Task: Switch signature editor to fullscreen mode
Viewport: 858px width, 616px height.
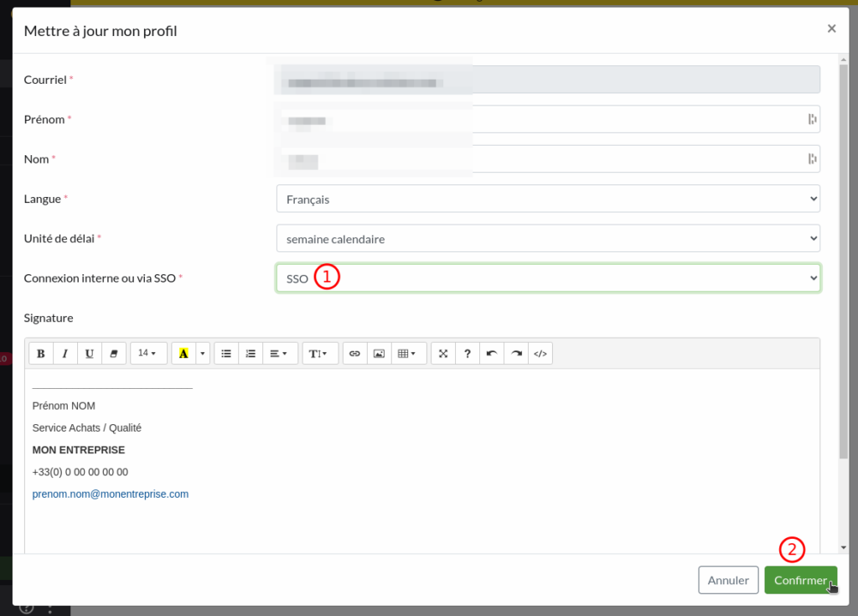Action: tap(443, 354)
